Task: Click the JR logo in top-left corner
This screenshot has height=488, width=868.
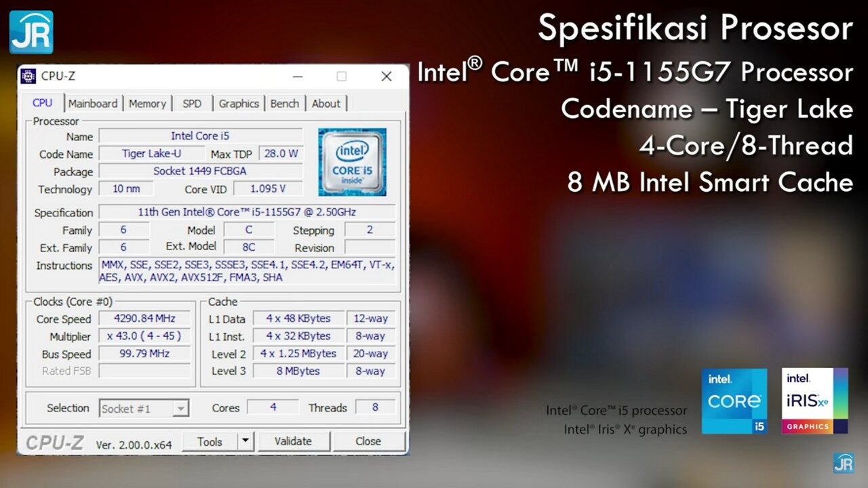Action: 31,32
